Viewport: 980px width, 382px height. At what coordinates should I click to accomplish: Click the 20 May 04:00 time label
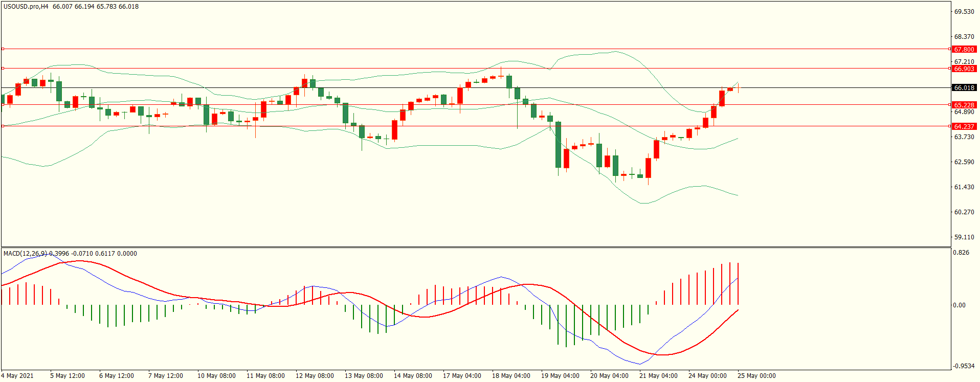pos(609,376)
